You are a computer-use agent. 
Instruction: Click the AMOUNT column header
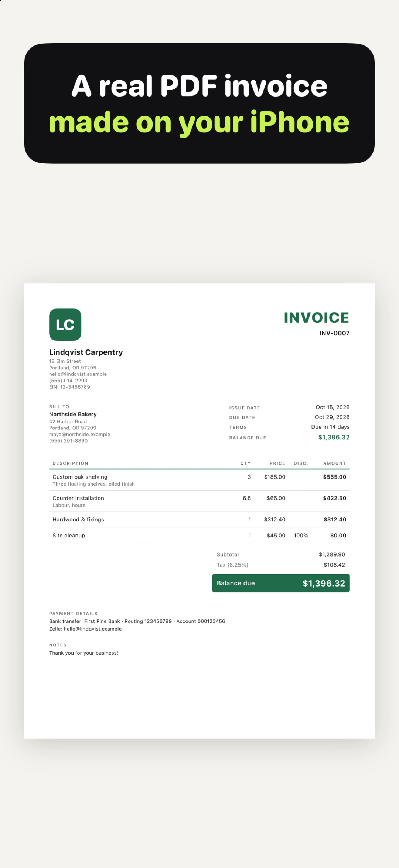[335, 463]
